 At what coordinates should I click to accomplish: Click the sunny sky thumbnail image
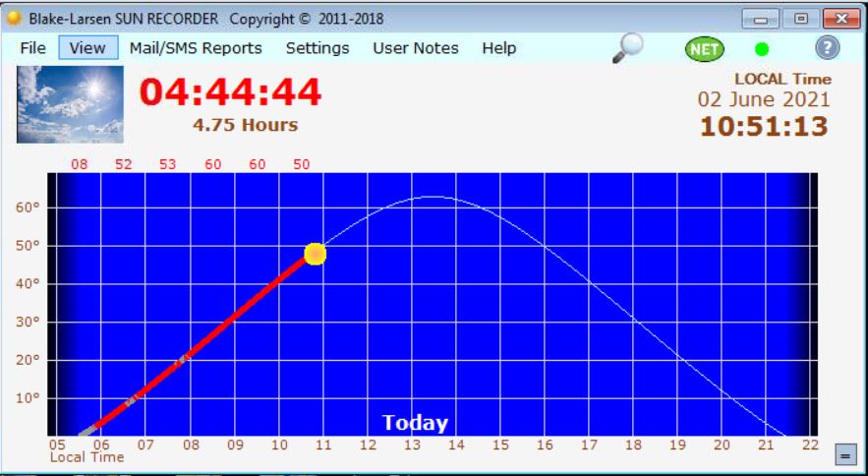pos(70,104)
